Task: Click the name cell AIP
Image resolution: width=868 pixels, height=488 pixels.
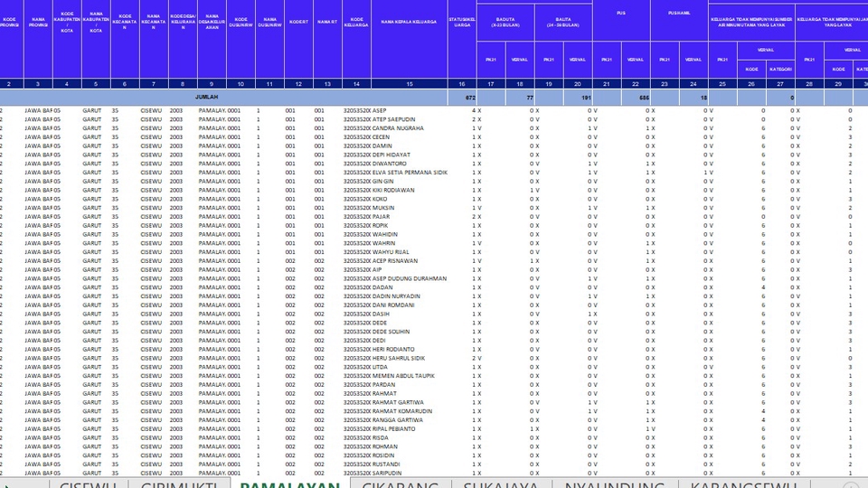Action: (377, 270)
